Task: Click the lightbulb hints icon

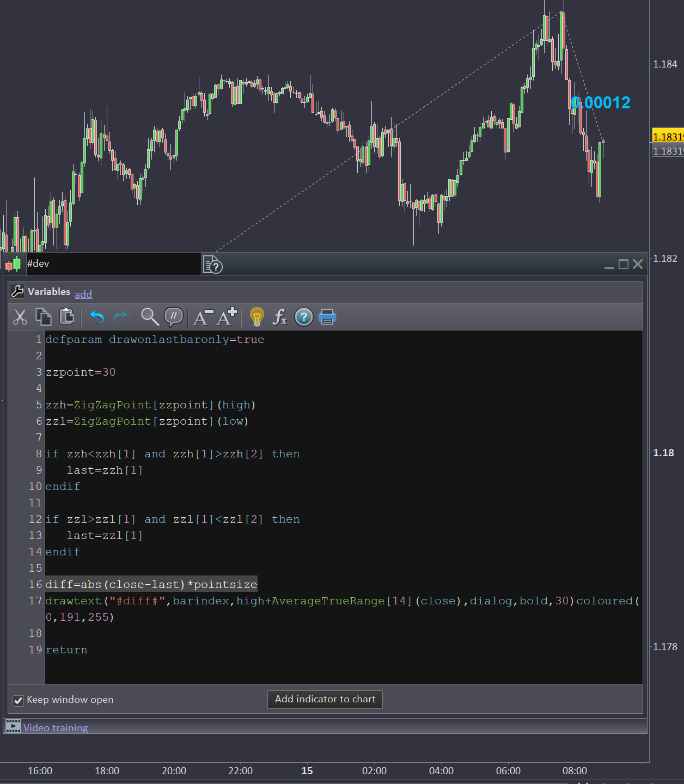Action: (256, 317)
